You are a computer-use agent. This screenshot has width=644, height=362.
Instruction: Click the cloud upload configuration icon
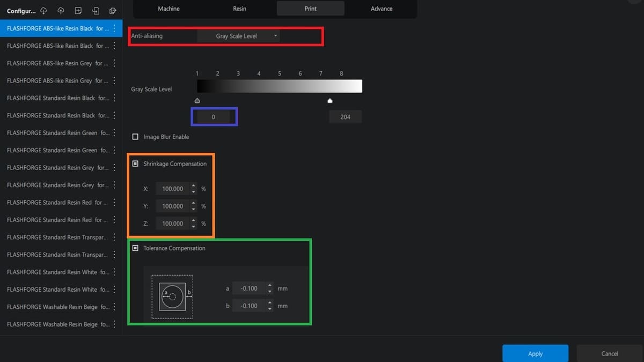(61, 11)
